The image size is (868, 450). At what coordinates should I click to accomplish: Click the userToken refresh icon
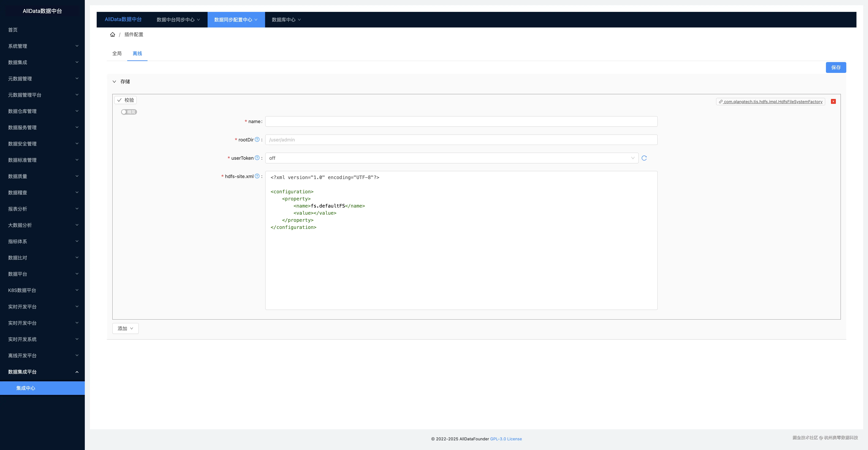pyautogui.click(x=644, y=158)
